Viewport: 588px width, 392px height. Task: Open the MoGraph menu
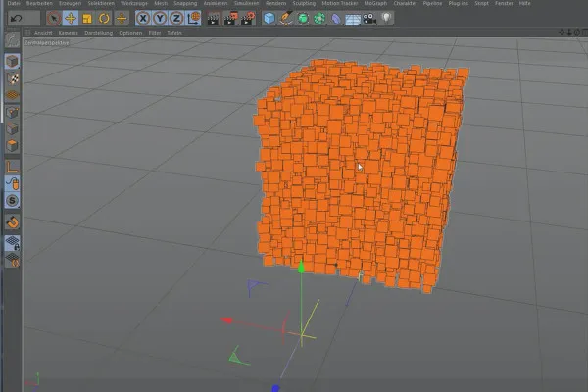point(375,3)
